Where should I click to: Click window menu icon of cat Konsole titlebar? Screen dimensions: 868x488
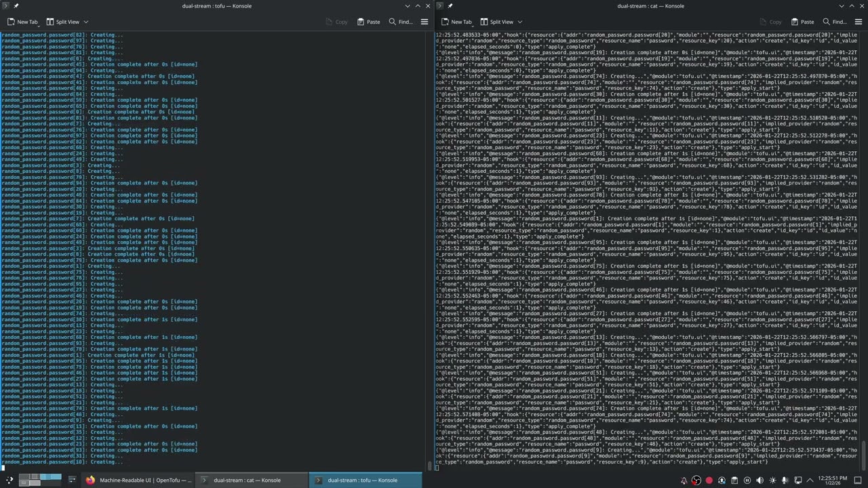click(x=439, y=6)
